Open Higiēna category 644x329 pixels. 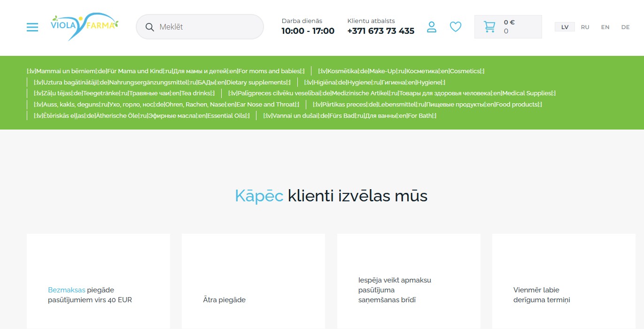(375, 83)
